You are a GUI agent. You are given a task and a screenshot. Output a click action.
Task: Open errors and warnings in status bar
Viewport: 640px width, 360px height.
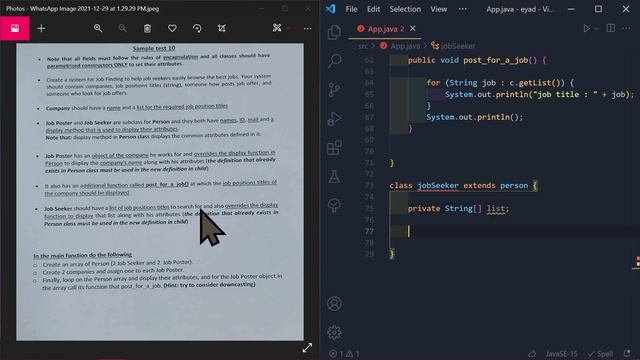344,353
